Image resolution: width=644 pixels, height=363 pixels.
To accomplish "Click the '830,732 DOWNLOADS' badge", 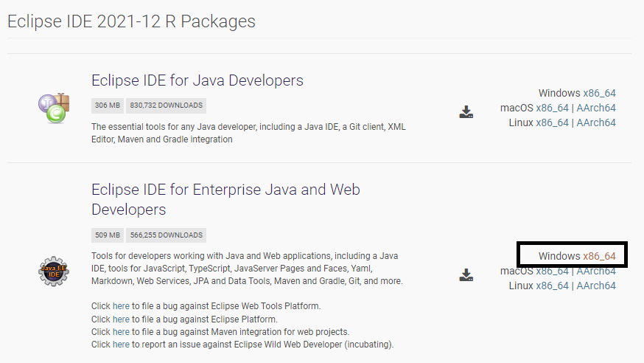I will click(x=166, y=106).
